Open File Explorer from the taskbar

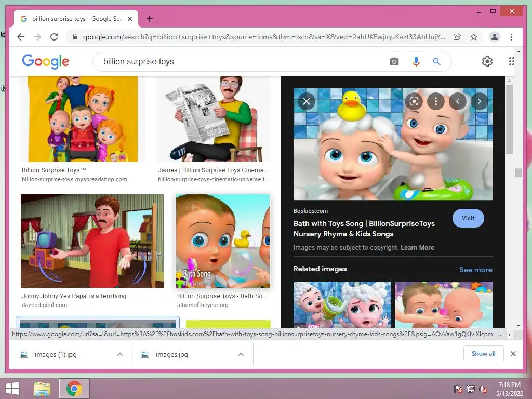[42, 389]
